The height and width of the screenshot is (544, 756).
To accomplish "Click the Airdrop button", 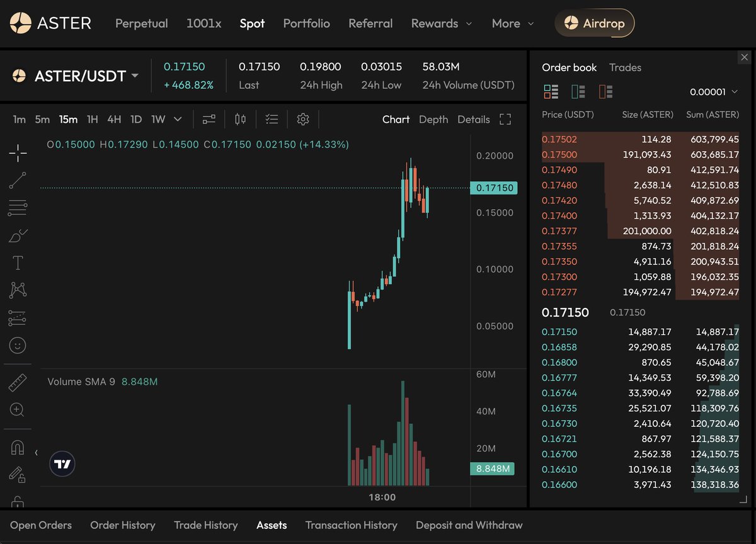I will (x=594, y=23).
